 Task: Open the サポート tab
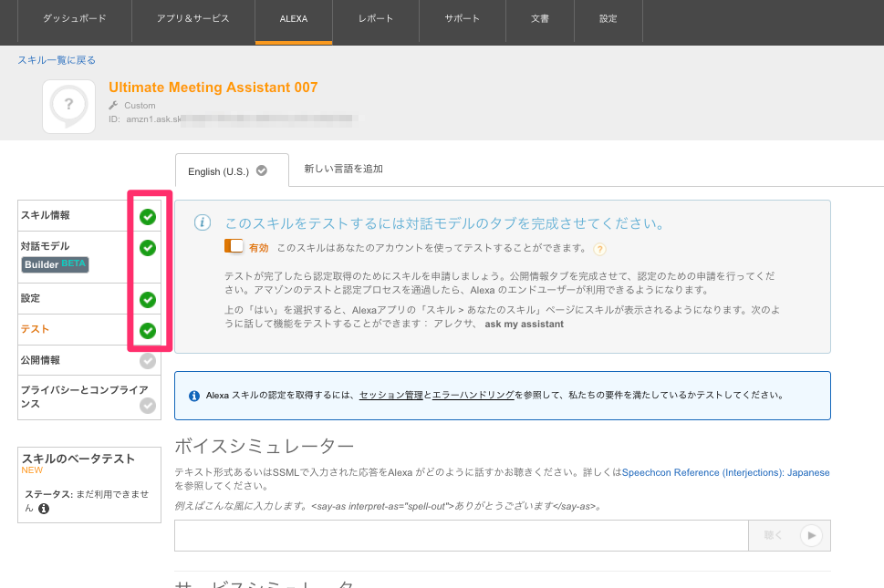point(463,18)
